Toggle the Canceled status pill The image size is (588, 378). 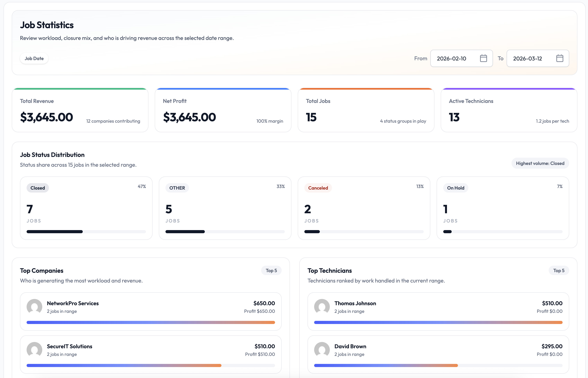318,188
